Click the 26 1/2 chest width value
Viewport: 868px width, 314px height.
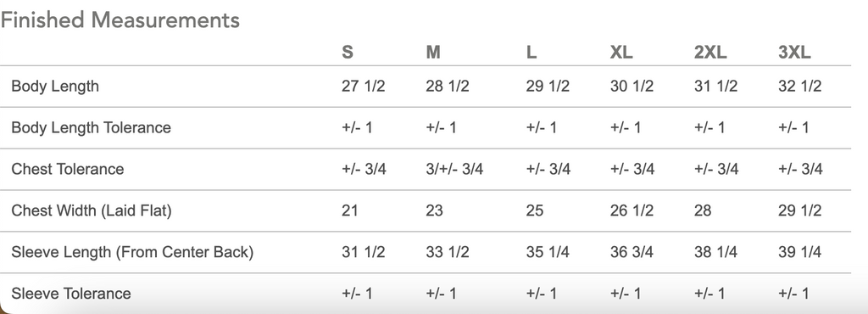coord(632,210)
